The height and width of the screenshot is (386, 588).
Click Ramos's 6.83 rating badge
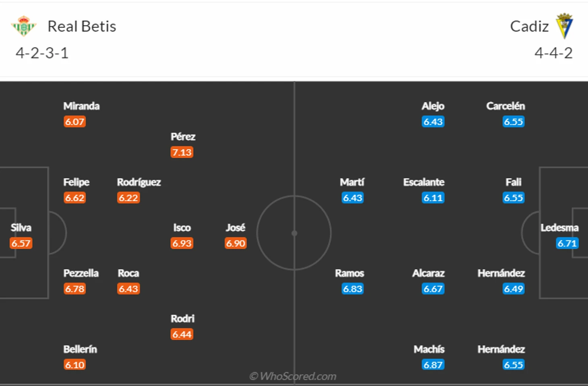[x=352, y=289]
